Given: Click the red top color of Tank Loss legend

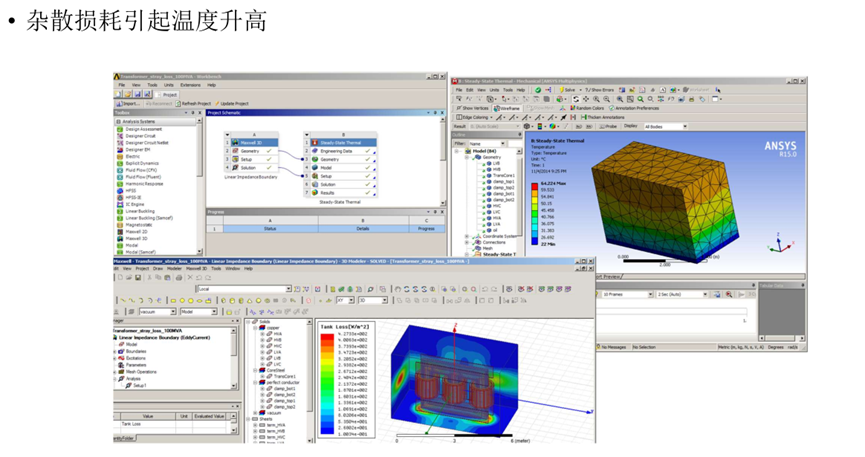Looking at the screenshot, I should click(x=327, y=338).
